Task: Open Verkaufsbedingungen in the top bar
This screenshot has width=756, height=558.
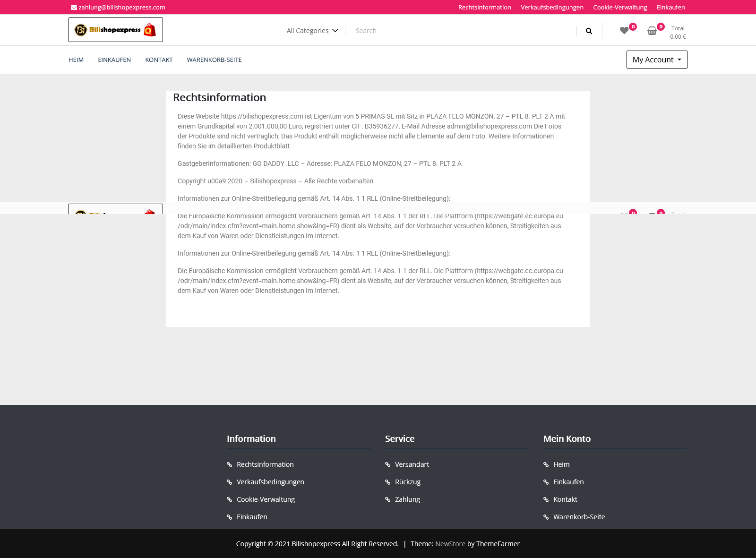Action: click(552, 8)
